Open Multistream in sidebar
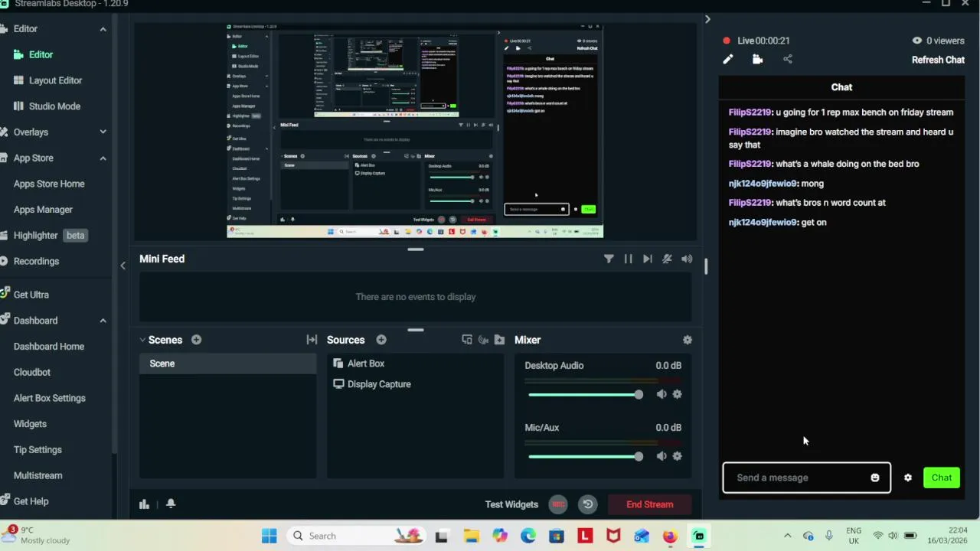This screenshot has width=980, height=551. [38, 475]
